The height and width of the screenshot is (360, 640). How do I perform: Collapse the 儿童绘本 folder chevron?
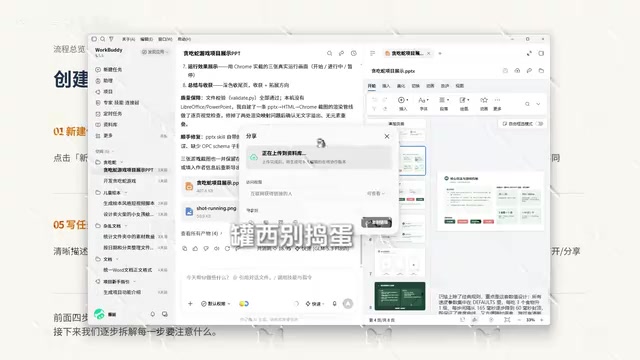pos(126,193)
